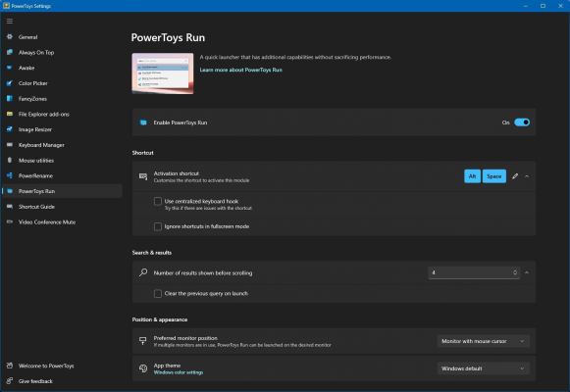Toggle Enable PowerToys Run switch
570x392 pixels.
click(x=522, y=122)
